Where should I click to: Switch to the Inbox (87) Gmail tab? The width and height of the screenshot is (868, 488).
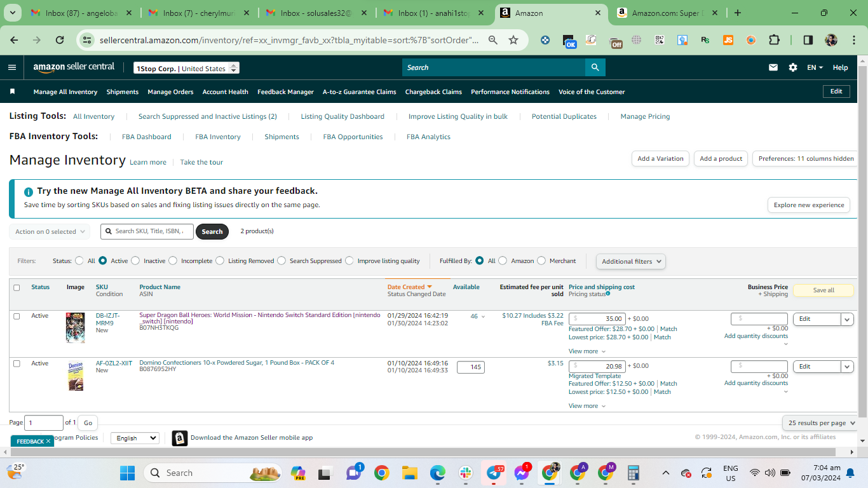[83, 13]
